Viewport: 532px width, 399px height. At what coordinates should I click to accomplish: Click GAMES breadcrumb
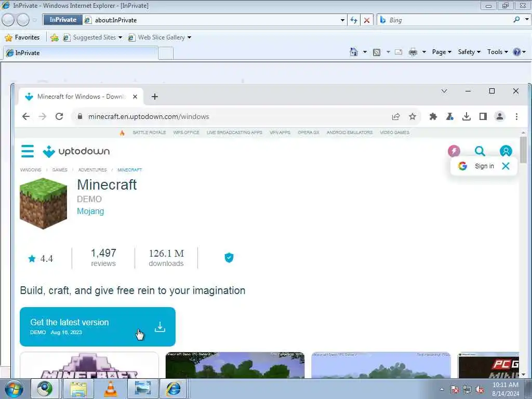[60, 170]
